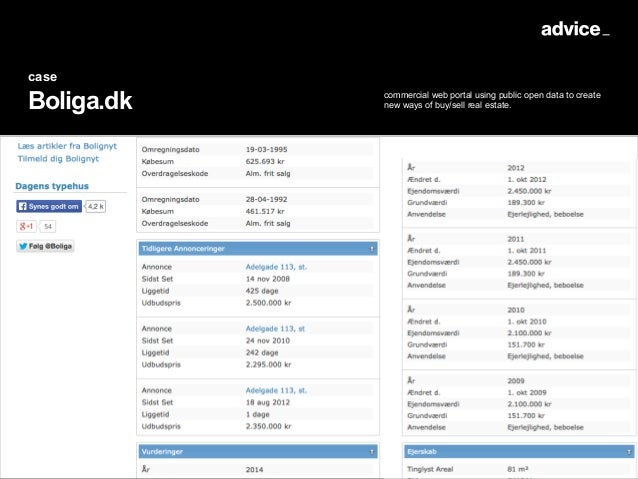Click the Ejerskab header title

click(x=422, y=452)
